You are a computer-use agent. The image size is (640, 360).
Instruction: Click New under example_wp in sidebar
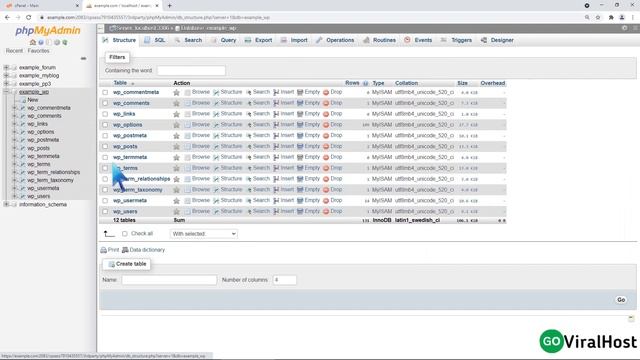pos(33,100)
